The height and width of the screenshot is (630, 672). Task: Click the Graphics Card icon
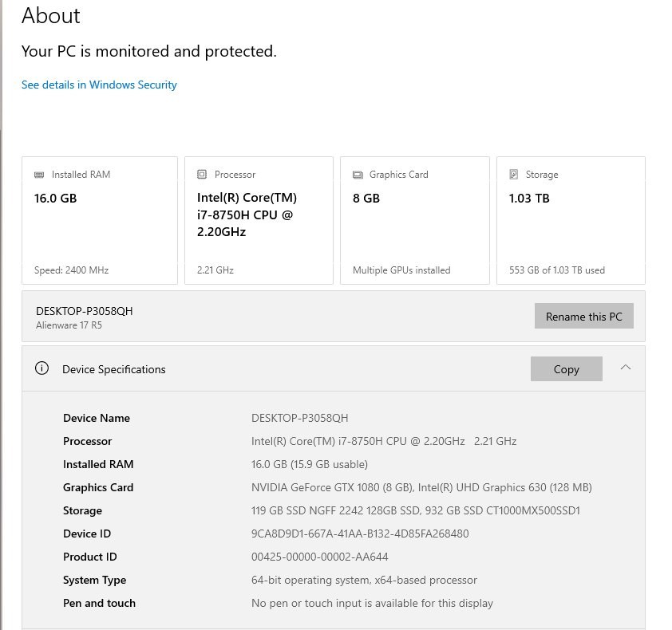358,175
